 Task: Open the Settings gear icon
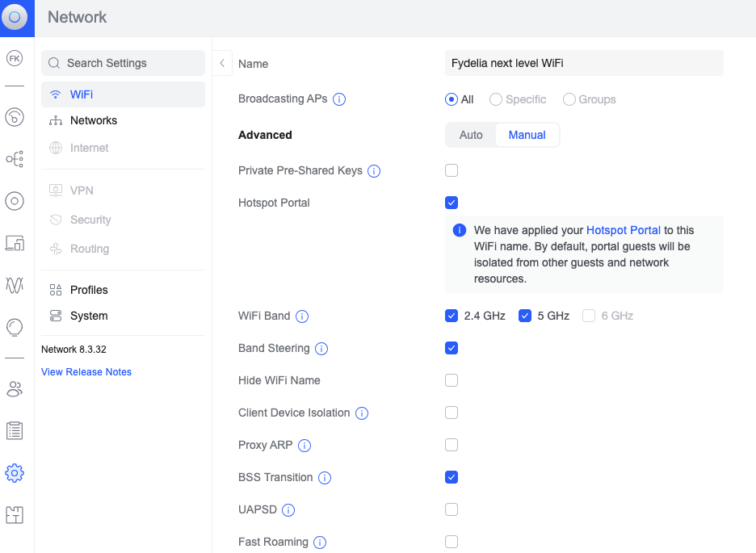pyautogui.click(x=15, y=473)
